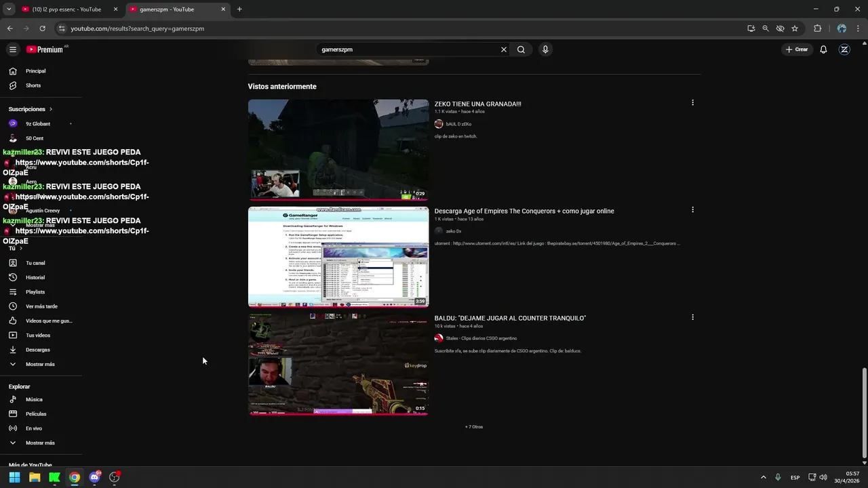The image size is (868, 488).
Task: Click the title ZEKO TIENE UNA GRANADA!!!
Action: [477, 104]
